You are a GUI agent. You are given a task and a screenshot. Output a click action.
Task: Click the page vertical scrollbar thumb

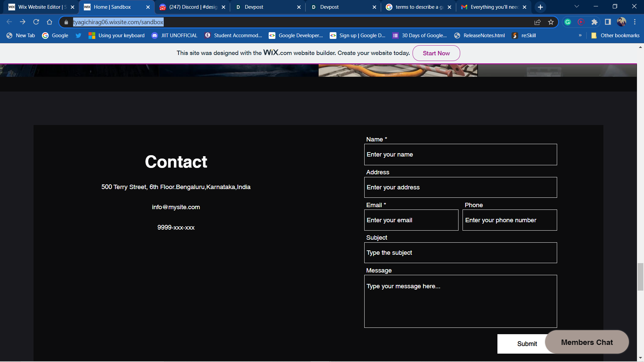[640, 277]
